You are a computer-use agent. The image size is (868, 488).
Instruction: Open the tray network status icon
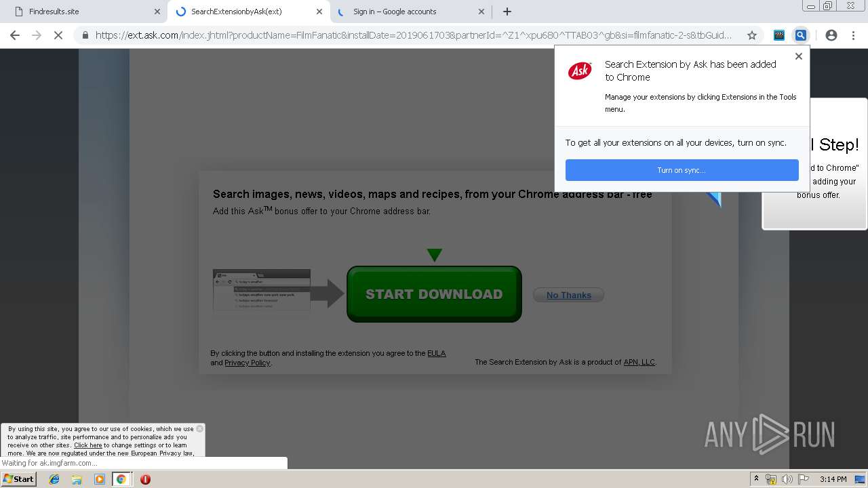771,479
